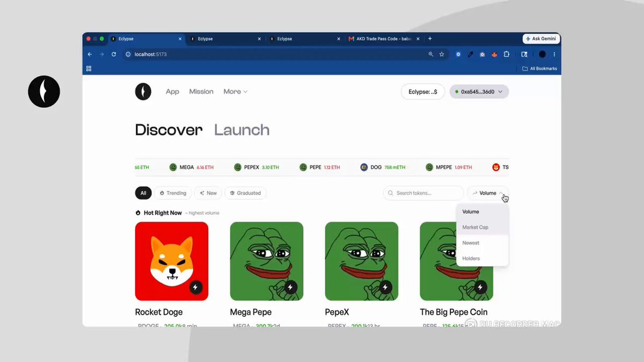This screenshot has width=644, height=362.
Task: Click MEGA 6.16 ETH ticker entry
Action: [x=191, y=167]
